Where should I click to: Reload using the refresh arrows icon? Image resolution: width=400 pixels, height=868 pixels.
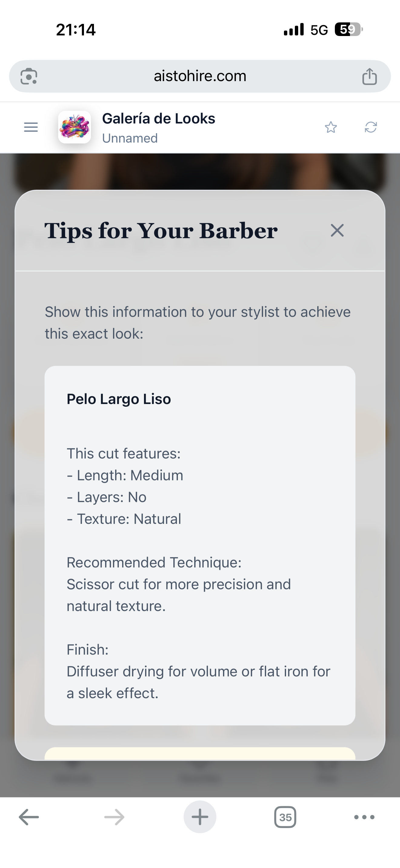371,127
